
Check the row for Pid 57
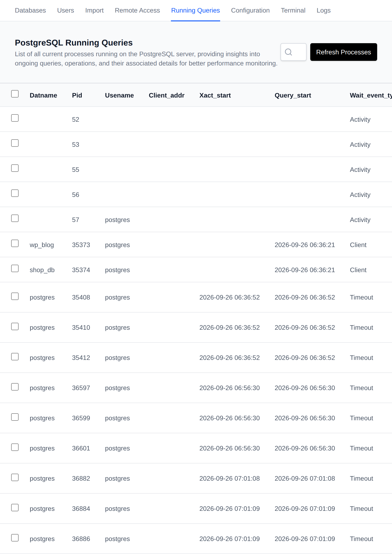[x=15, y=218]
